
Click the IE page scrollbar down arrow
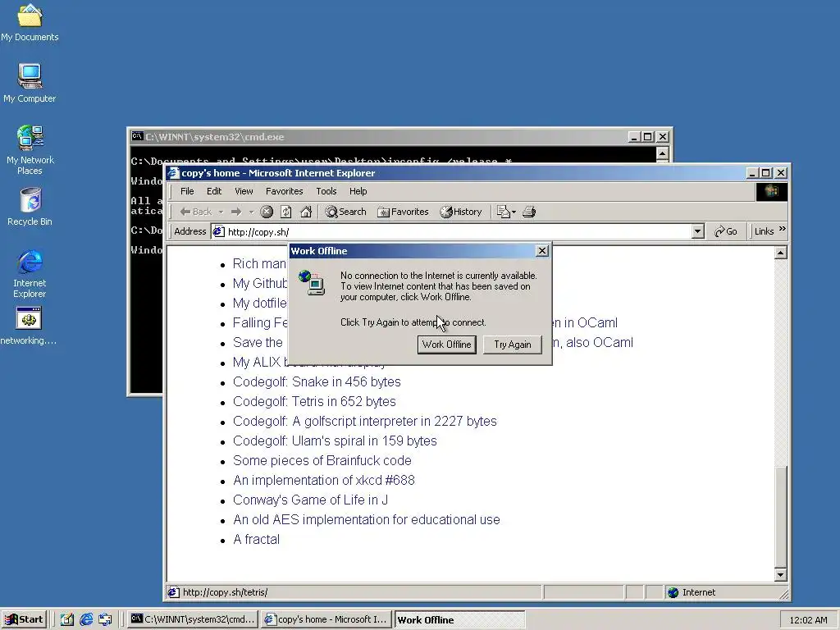click(781, 575)
